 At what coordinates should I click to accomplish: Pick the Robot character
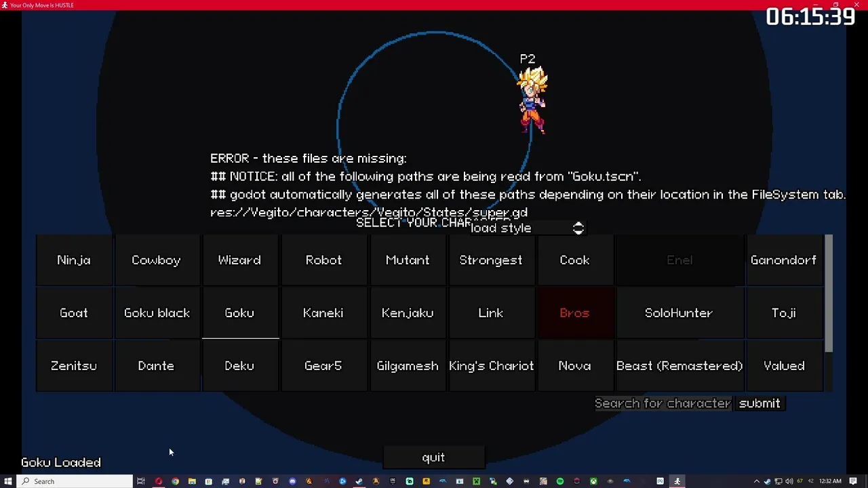[x=323, y=260]
